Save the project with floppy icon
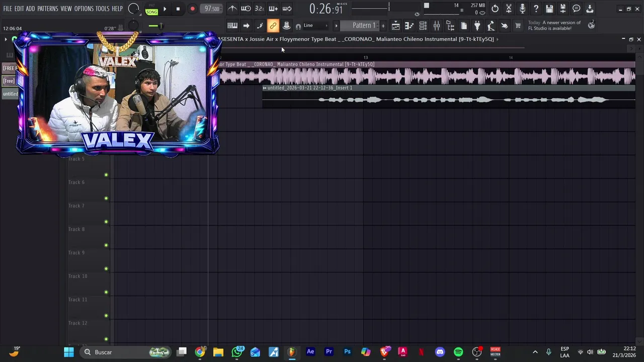 pos(549,9)
